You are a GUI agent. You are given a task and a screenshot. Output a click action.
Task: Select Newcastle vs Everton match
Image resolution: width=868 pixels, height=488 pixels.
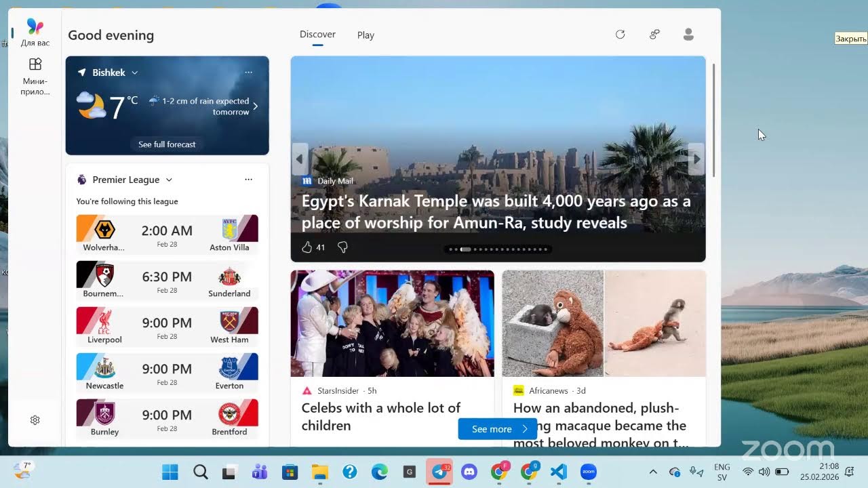coord(167,372)
